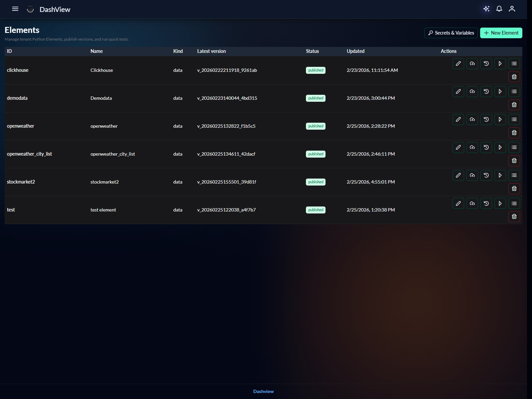Create a New Element

point(501,33)
